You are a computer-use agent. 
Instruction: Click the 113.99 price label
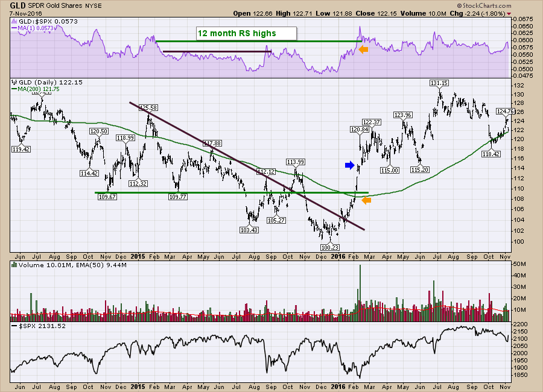coord(296,162)
